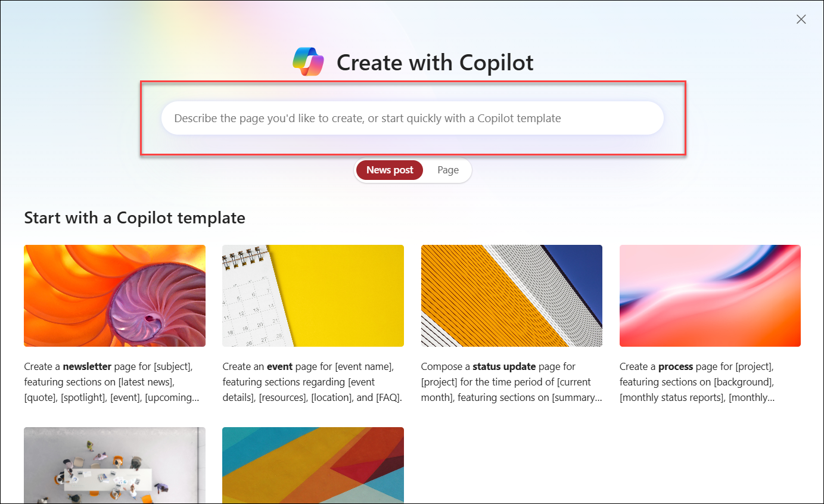
Task: Switch to the Page option
Action: tap(447, 170)
